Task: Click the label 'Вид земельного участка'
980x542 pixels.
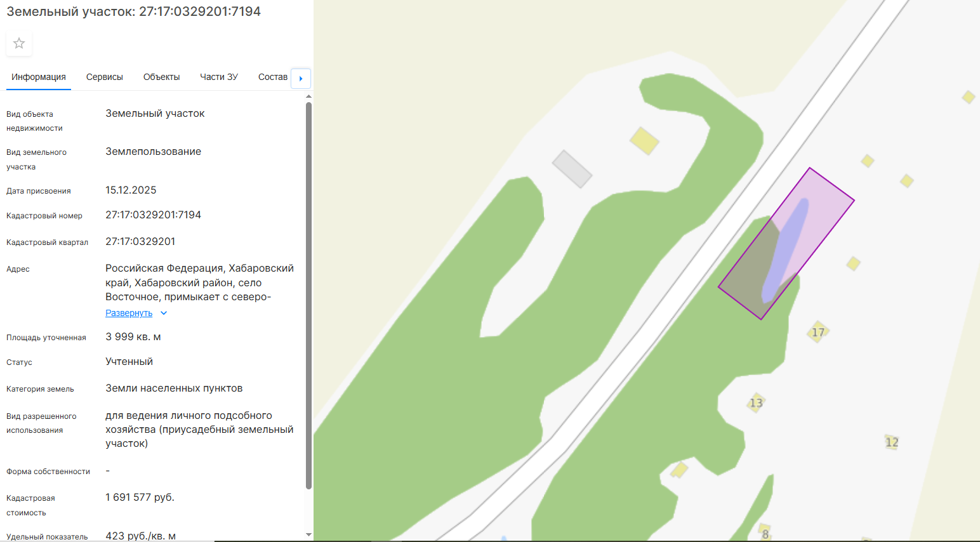Action: pyautogui.click(x=36, y=159)
